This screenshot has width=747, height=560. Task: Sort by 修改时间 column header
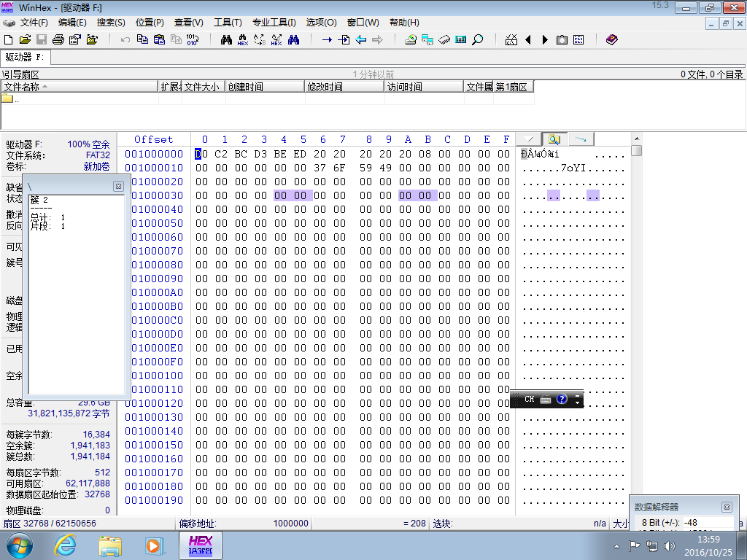point(344,87)
